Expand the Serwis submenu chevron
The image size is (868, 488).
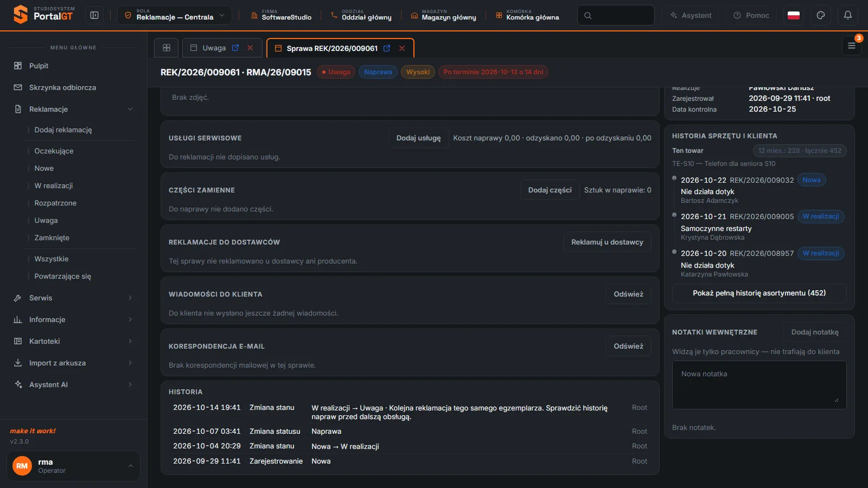(x=130, y=298)
